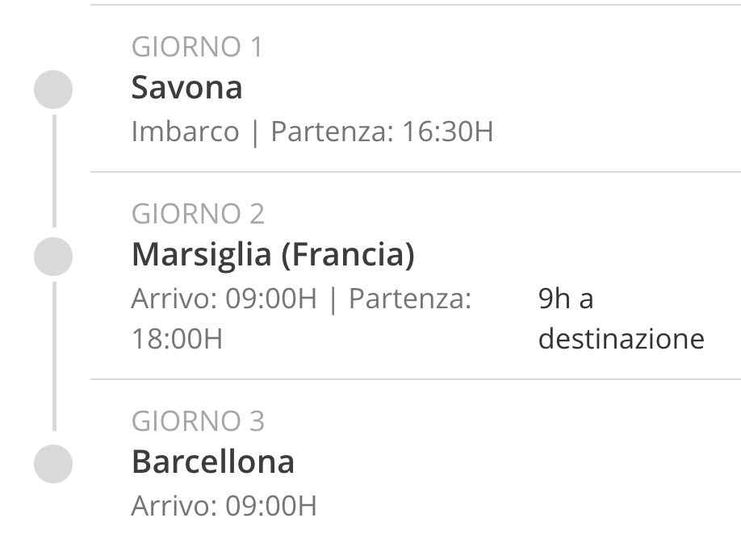The height and width of the screenshot is (560, 741).
Task: Select the GIORNO 3 label
Action: (x=198, y=421)
